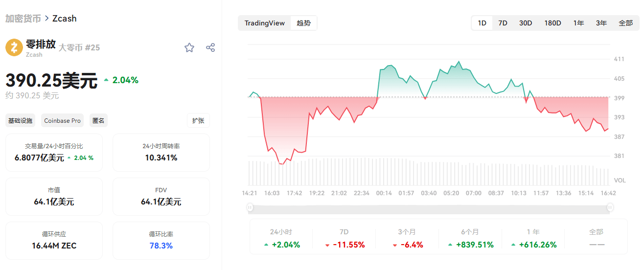The width and height of the screenshot is (644, 270).
Task: Select the 7D time range
Action: tap(503, 23)
